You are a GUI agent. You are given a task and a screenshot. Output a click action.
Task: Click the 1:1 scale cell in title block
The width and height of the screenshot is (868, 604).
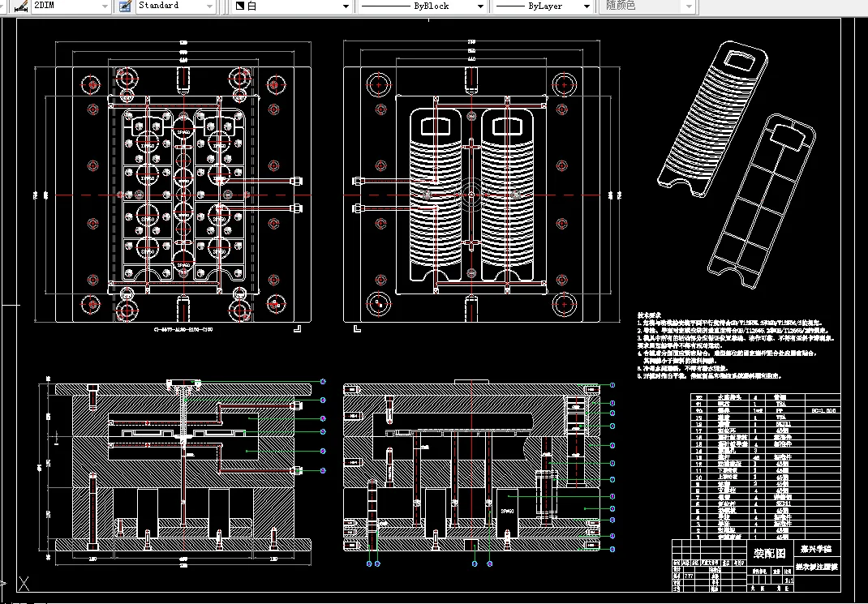[x=789, y=580]
